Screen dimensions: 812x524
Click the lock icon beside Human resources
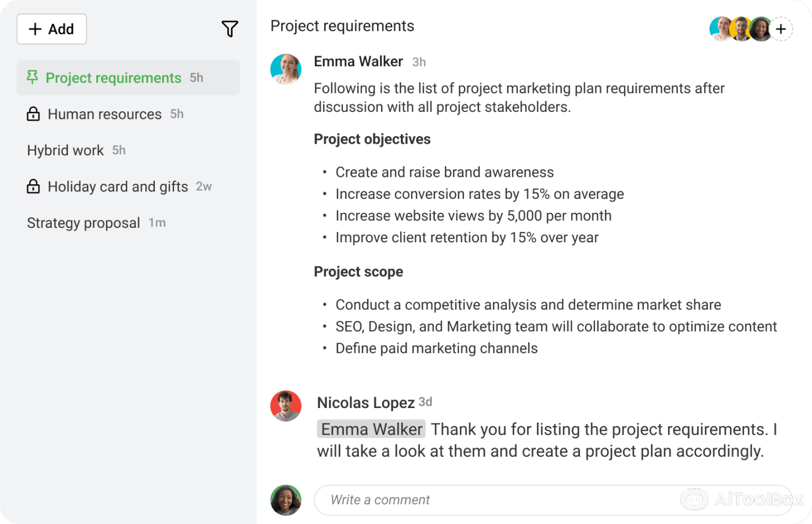(x=33, y=114)
